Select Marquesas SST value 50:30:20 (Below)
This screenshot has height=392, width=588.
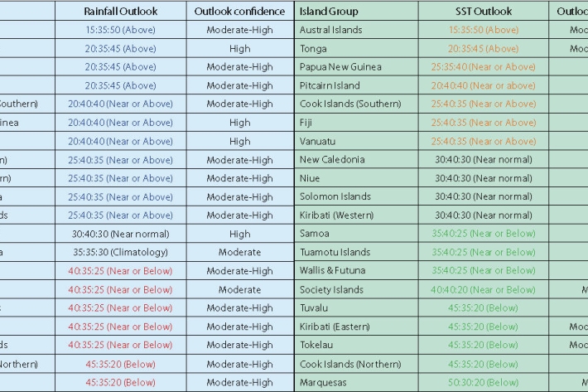(x=484, y=382)
